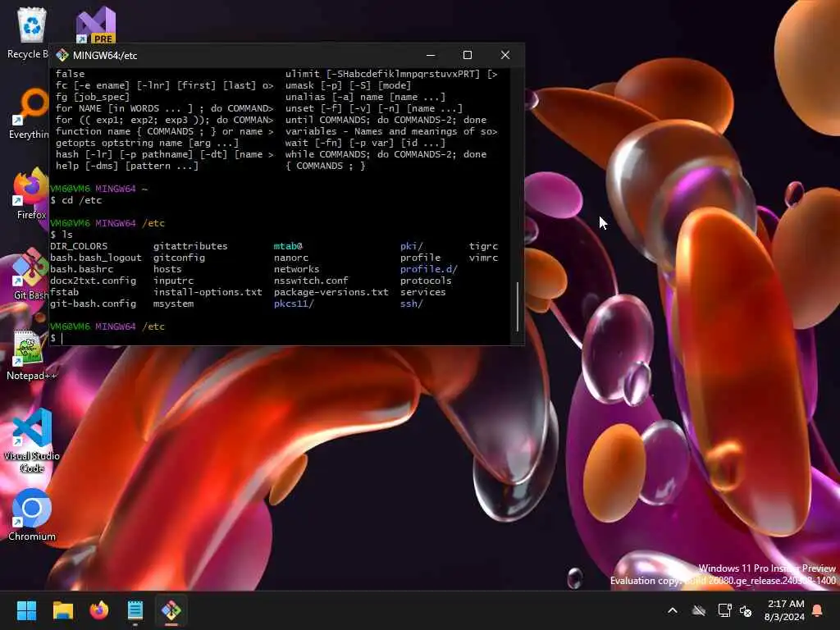Launch the Visual Studio Code desktop shortcut

pos(32,441)
